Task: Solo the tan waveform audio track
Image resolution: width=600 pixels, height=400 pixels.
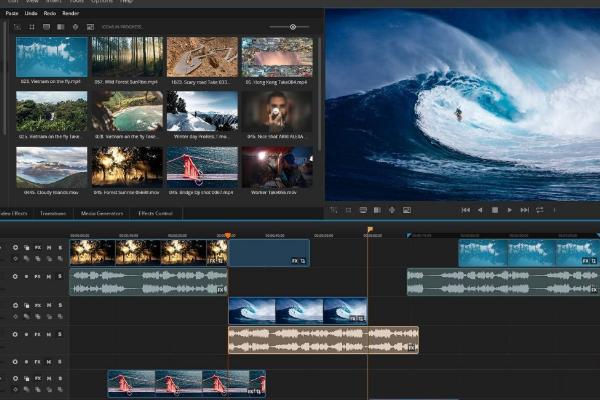Action: point(60,334)
